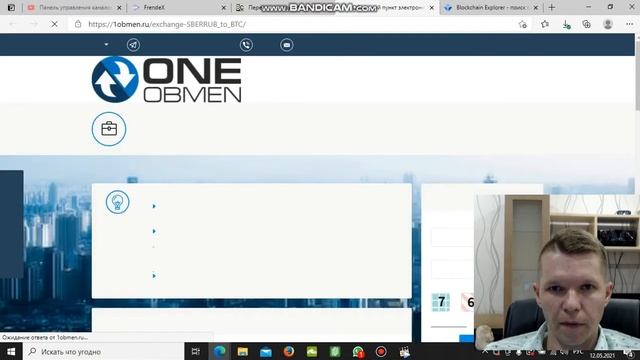The height and width of the screenshot is (360, 640).
Task: Open File Explorer from taskbar
Action: [242, 351]
